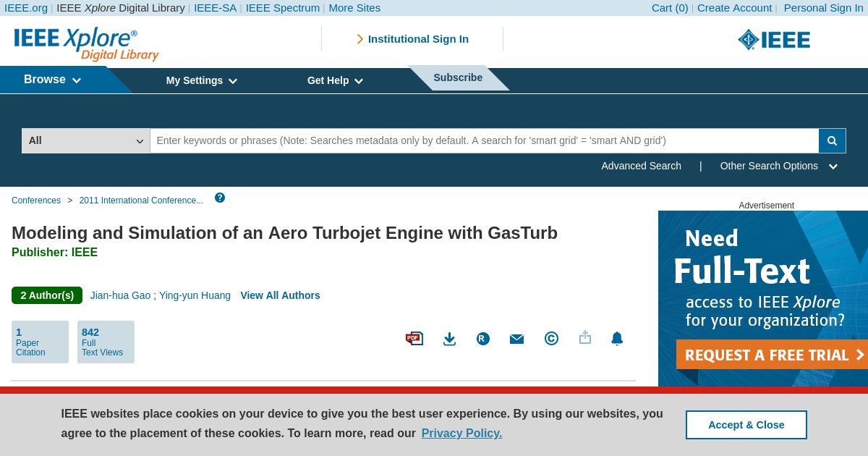868x456 pixels.
Task: Click Personal Sign In
Action: pos(823,8)
